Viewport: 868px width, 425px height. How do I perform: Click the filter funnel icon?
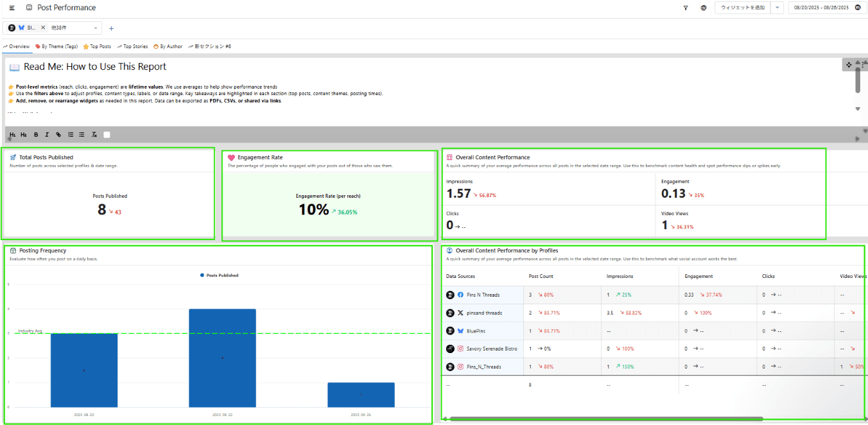tap(686, 8)
